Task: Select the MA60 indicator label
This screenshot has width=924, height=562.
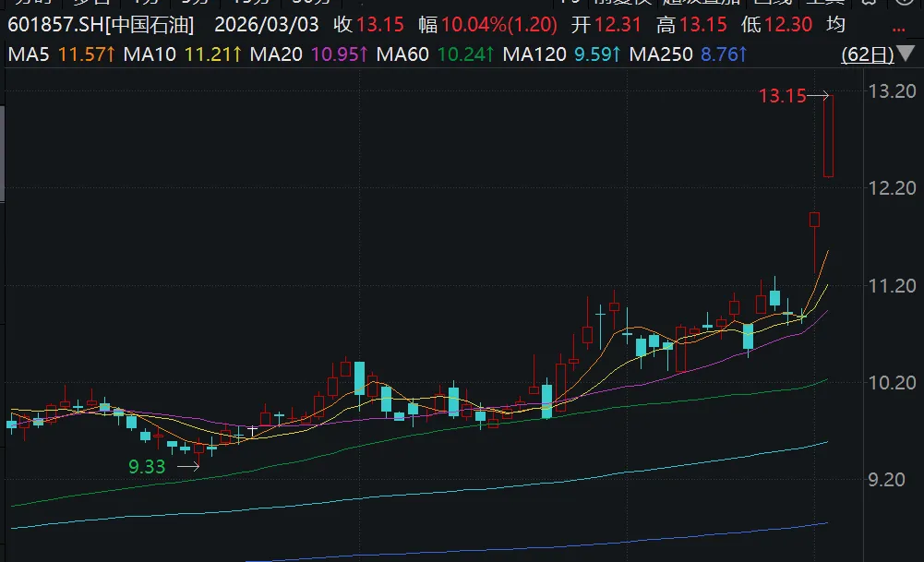Action: click(402, 54)
